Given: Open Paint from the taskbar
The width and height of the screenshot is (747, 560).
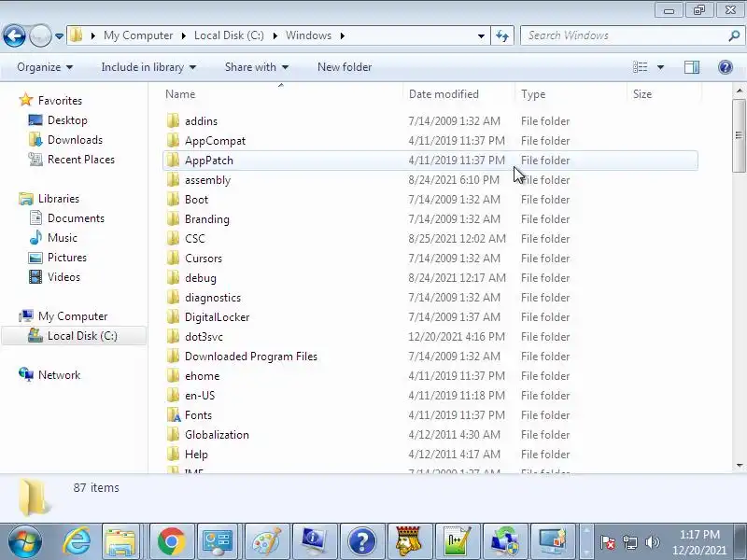Looking at the screenshot, I should [x=266, y=541].
